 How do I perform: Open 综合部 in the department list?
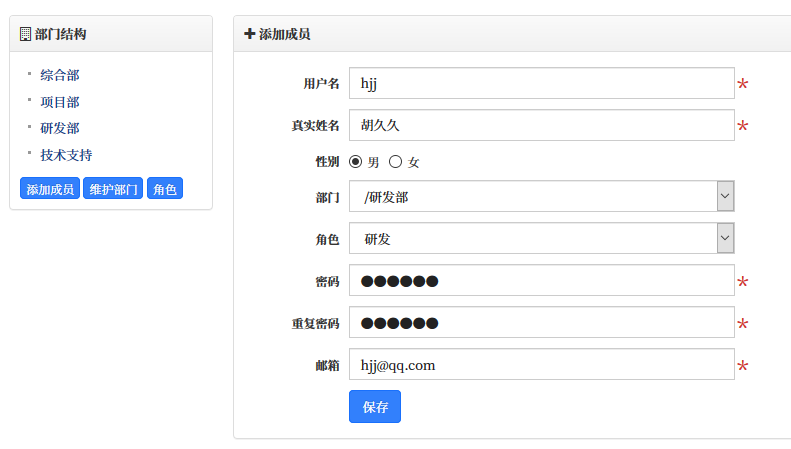pyautogui.click(x=60, y=75)
